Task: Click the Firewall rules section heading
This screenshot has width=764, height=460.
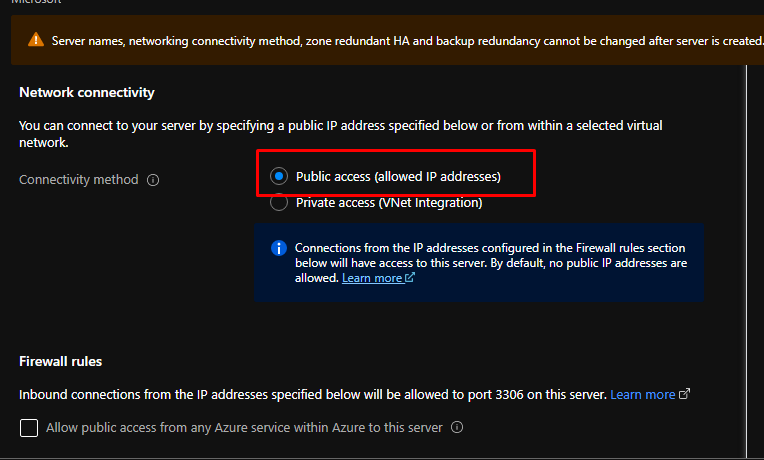Action: click(x=61, y=361)
